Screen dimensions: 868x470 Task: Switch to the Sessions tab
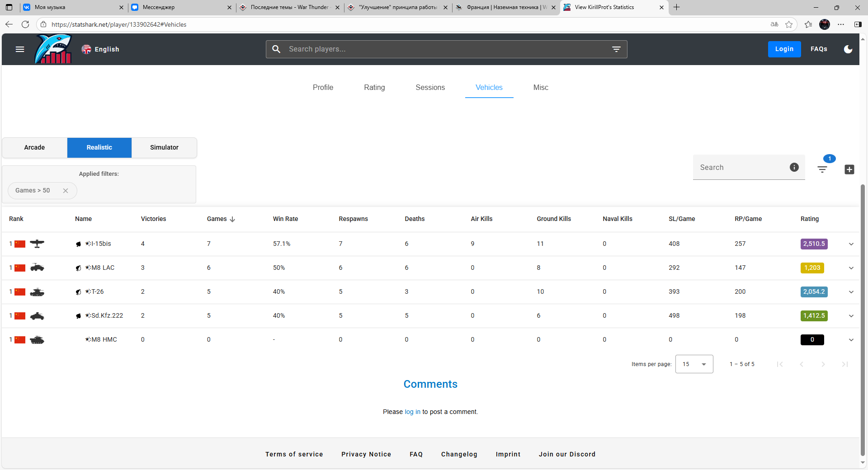tap(430, 88)
